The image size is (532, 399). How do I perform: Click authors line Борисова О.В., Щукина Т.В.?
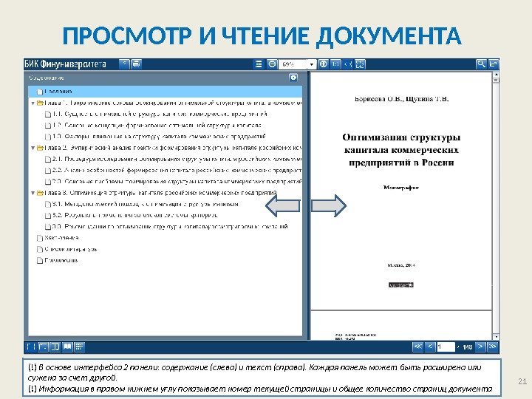pos(401,99)
